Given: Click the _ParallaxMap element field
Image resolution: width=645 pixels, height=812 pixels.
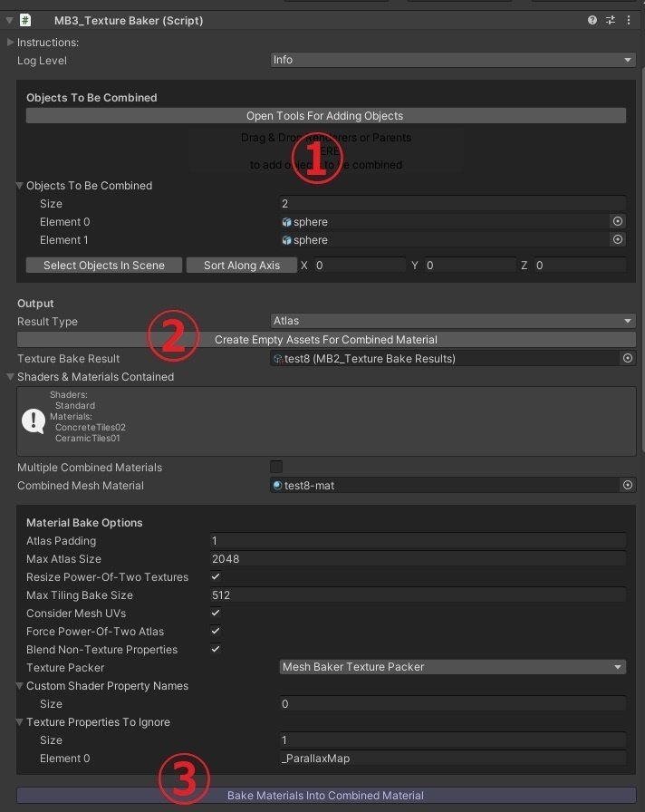Looking at the screenshot, I should point(452,759).
